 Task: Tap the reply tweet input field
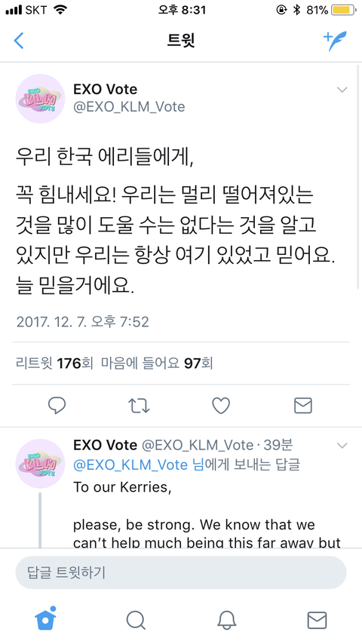pos(181,572)
